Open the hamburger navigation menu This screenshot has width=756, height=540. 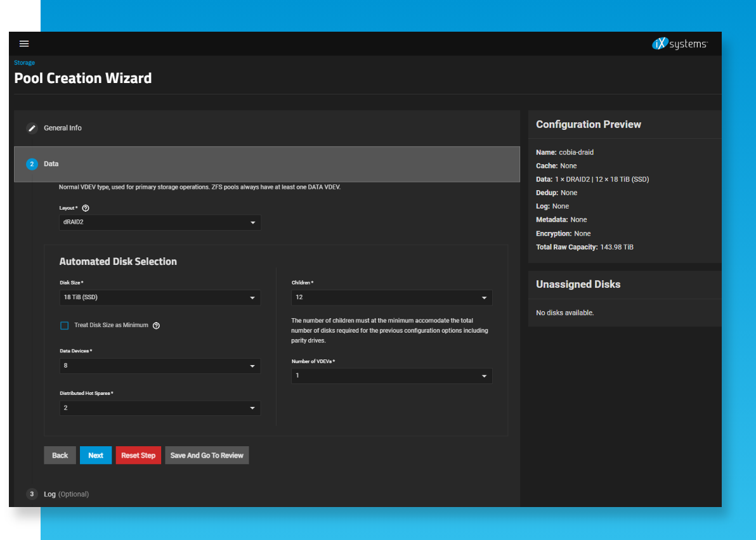coord(24,44)
